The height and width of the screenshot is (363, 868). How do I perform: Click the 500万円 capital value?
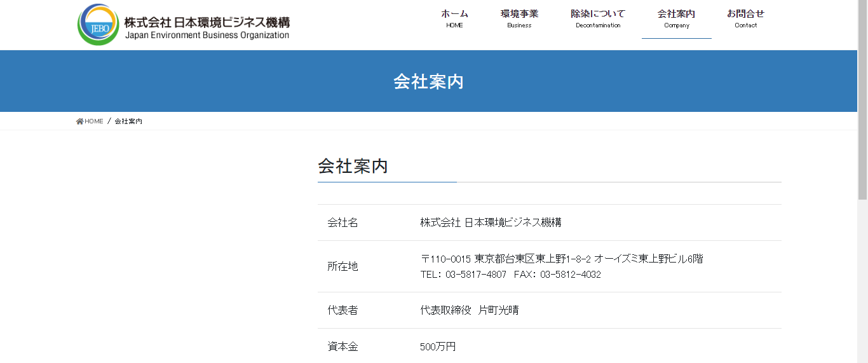pyautogui.click(x=438, y=346)
